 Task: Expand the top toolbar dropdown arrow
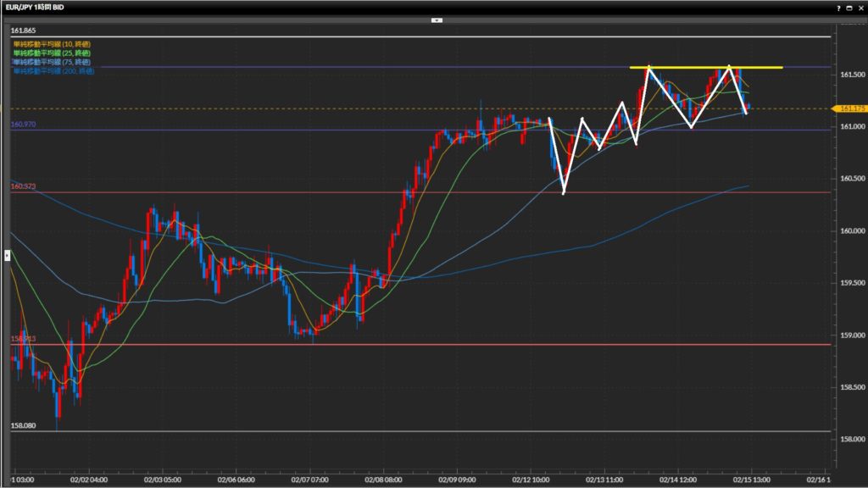(436, 19)
